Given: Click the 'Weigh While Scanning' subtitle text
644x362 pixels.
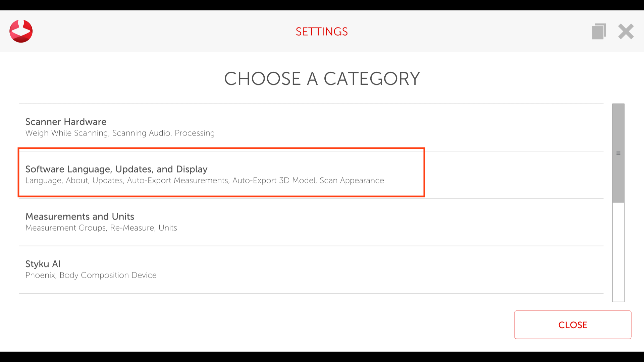Looking at the screenshot, I should [67, 133].
